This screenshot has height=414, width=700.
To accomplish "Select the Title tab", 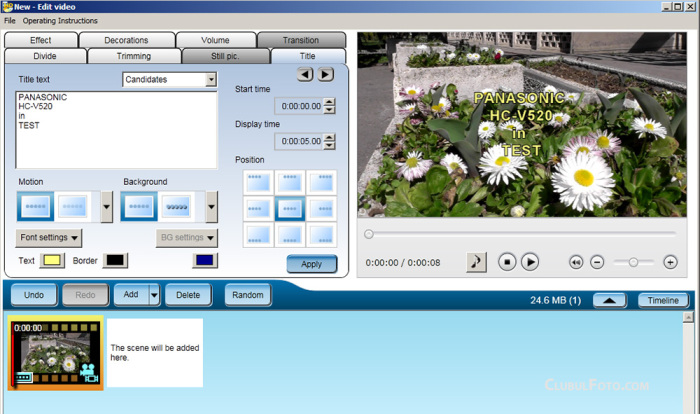I will click(x=308, y=56).
